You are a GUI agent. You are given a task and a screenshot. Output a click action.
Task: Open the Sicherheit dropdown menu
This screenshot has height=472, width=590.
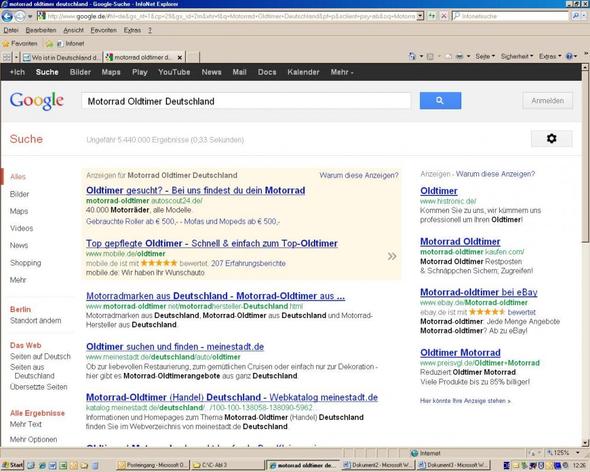tap(517, 56)
